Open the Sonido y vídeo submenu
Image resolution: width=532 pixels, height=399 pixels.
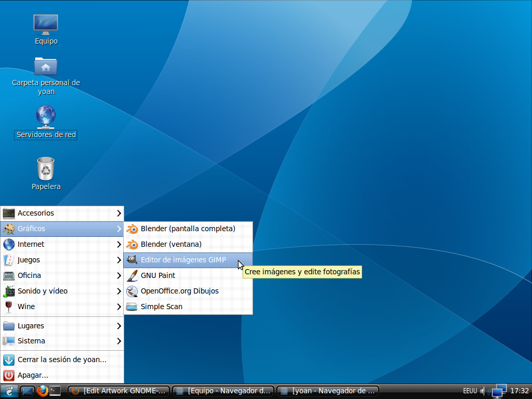62,291
